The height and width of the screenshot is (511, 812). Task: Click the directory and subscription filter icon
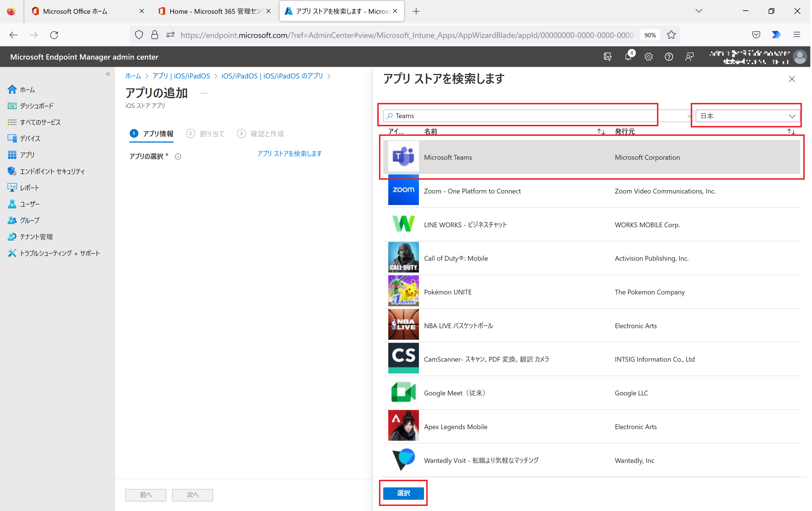[607, 57]
